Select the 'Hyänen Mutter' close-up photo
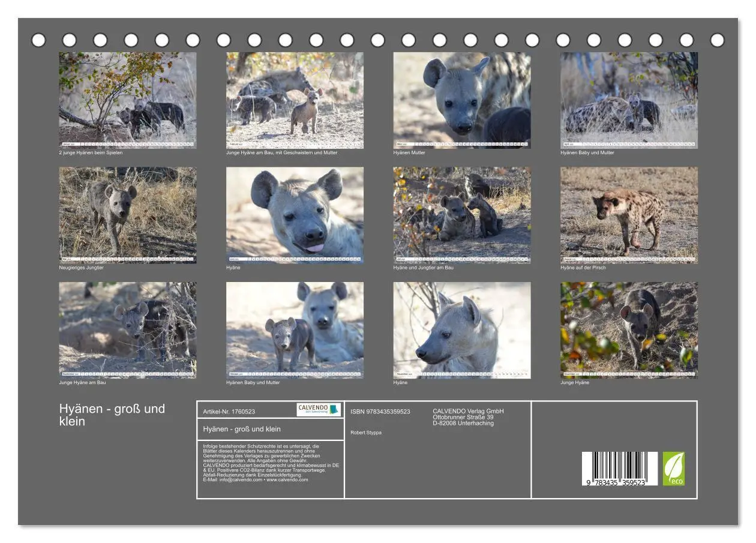756x543 pixels. 462,100
